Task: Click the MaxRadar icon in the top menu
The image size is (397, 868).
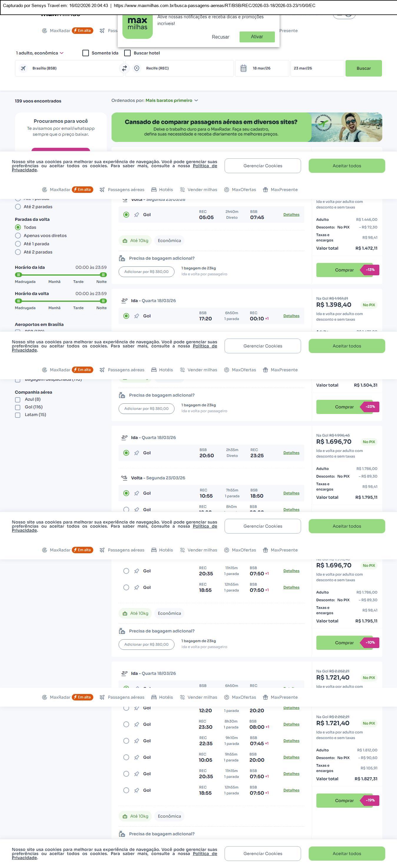Action: click(44, 31)
